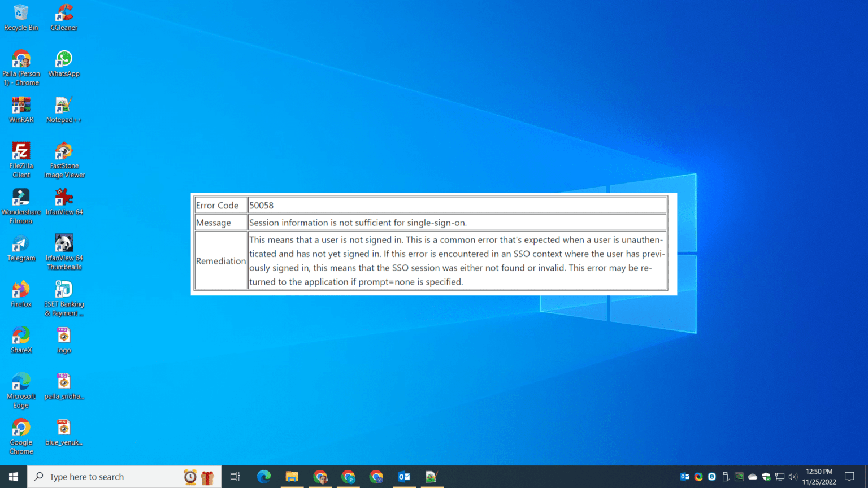
Task: Open Task View on the taskbar
Action: pyautogui.click(x=235, y=476)
